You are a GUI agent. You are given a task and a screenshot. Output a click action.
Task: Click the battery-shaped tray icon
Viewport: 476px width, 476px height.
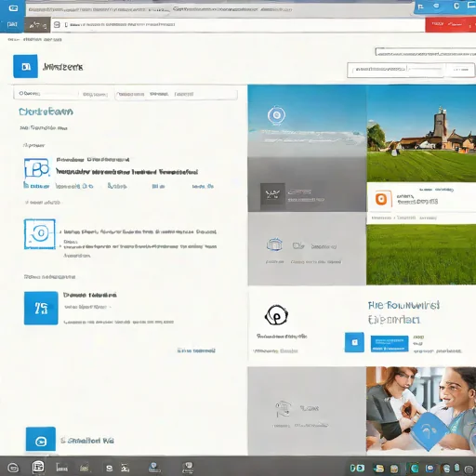(x=456, y=468)
